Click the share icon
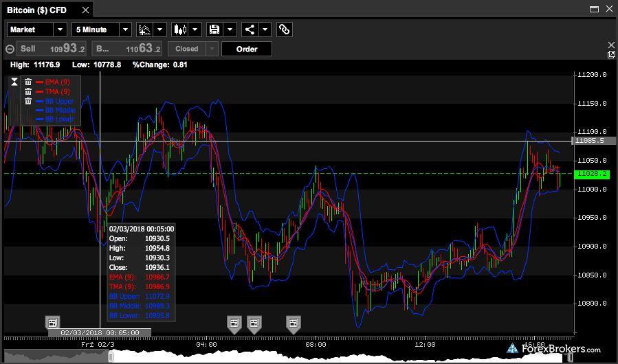This screenshot has height=364, width=618. pos(250,30)
